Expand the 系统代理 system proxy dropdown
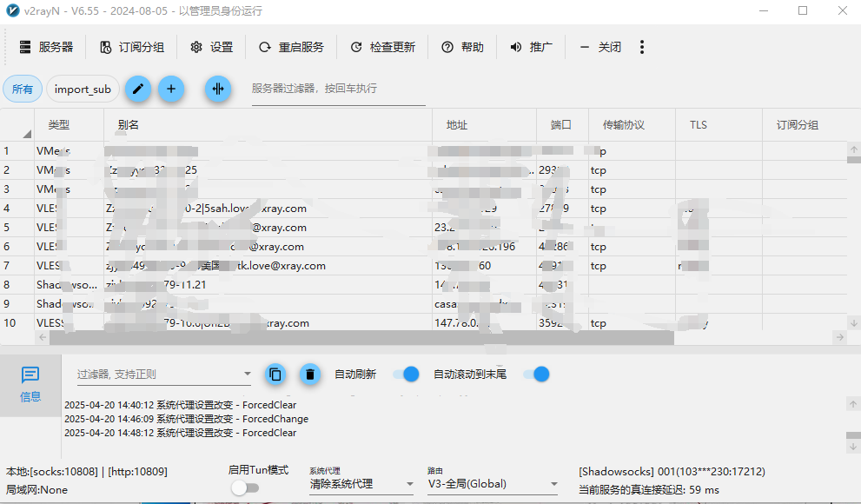The image size is (861, 504). coord(409,484)
